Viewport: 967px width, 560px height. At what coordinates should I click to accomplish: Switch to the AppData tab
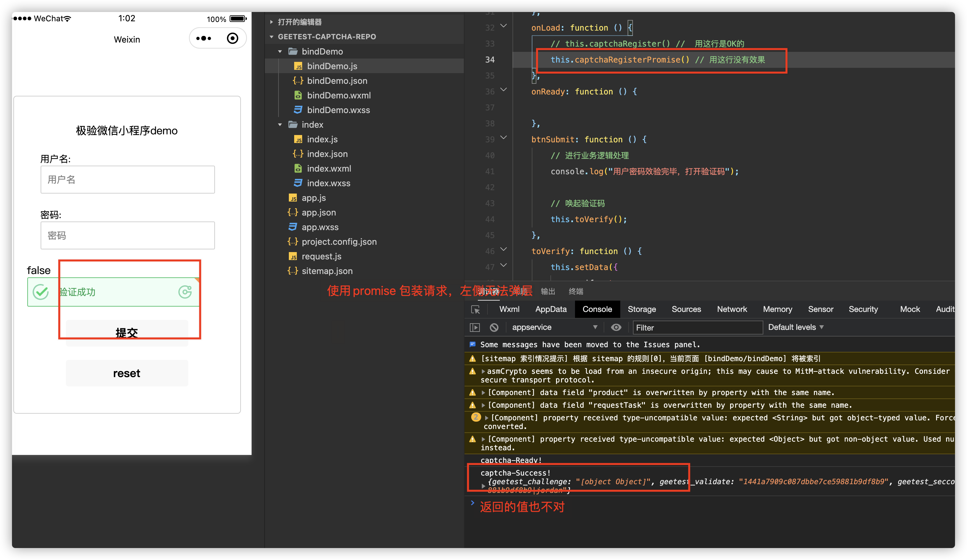click(550, 310)
